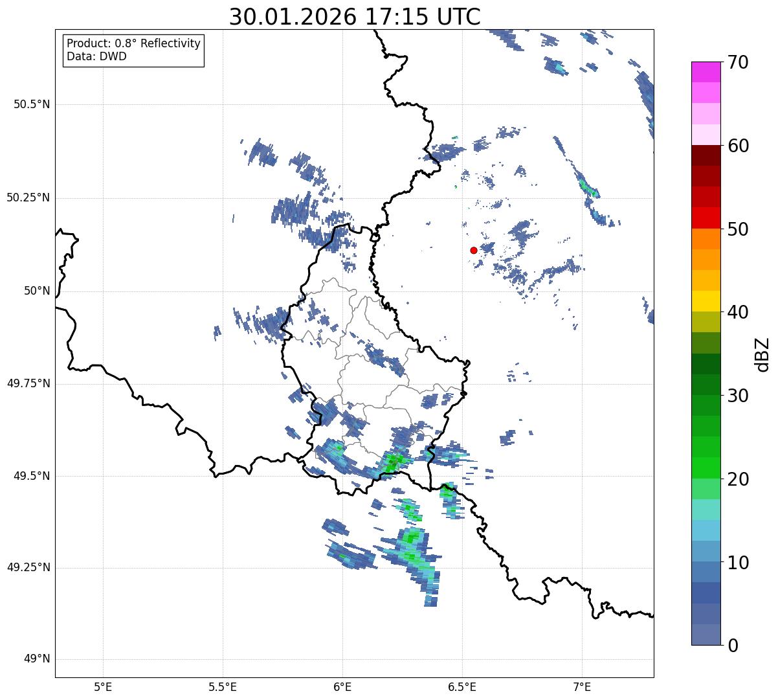Click the red station marker dot
778x700 pixels.
[474, 250]
